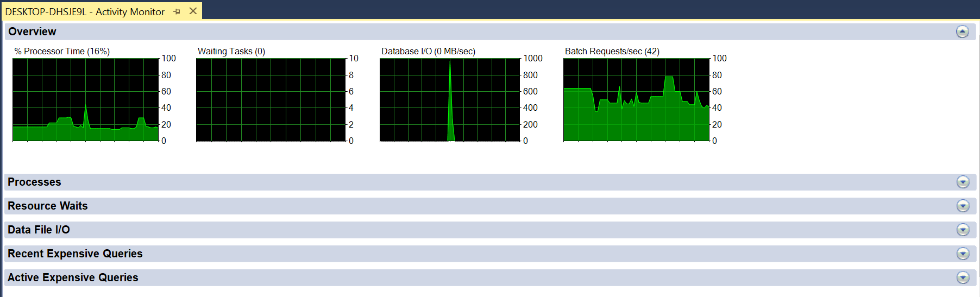Click the Resource Waits section title
Viewport: 980px width, 297px height.
coord(48,206)
